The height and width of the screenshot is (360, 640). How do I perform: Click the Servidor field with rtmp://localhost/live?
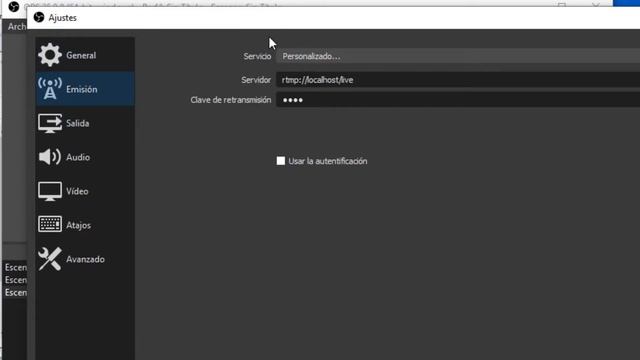click(x=458, y=80)
